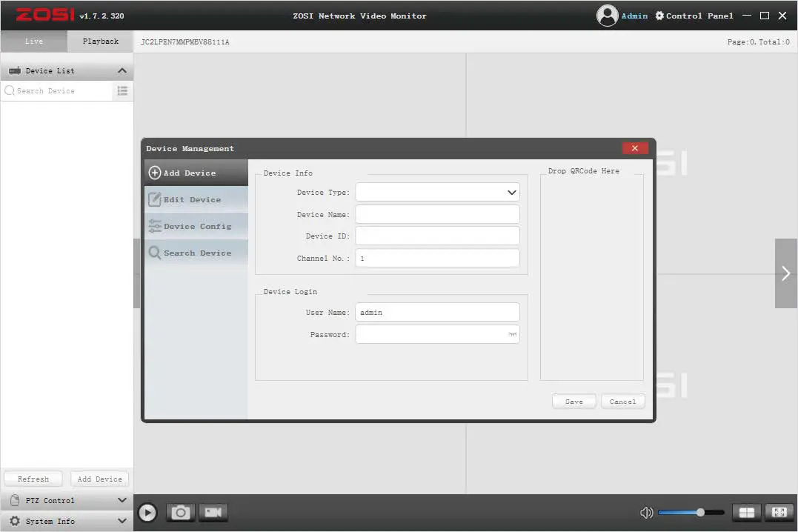Mute audio via the speaker icon
The image size is (798, 532).
point(646,513)
